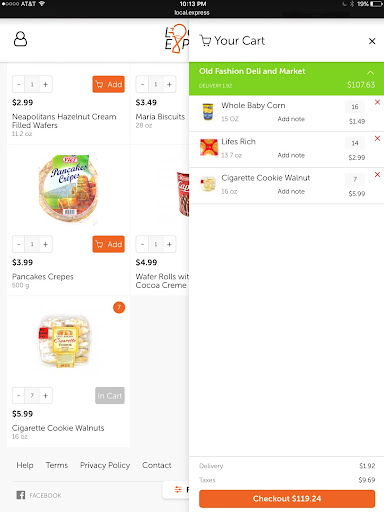Collapse the Old Fashion Deli and Market section
Viewport: 384px width, 512px height.
tap(370, 72)
